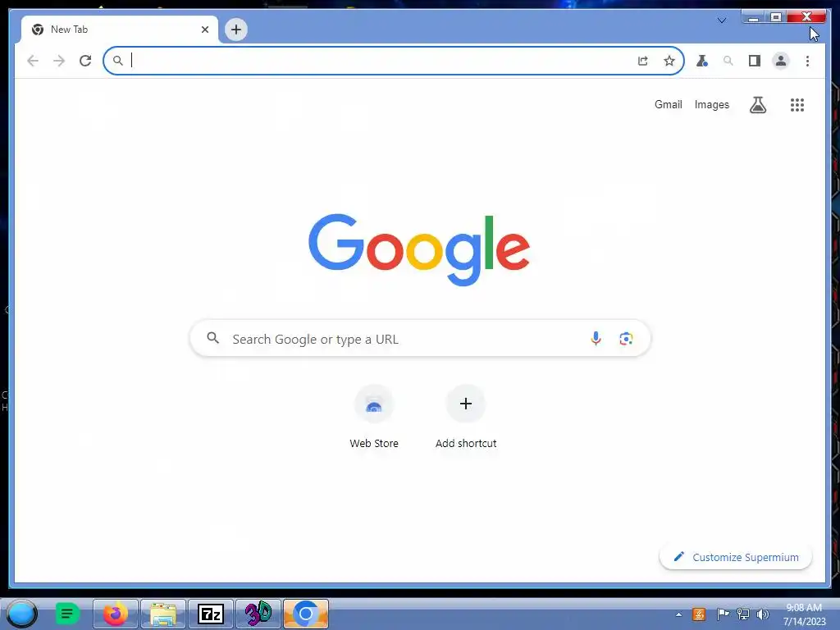The image size is (840, 630).
Task: Open File Explorer from the taskbar
Action: pos(163,614)
